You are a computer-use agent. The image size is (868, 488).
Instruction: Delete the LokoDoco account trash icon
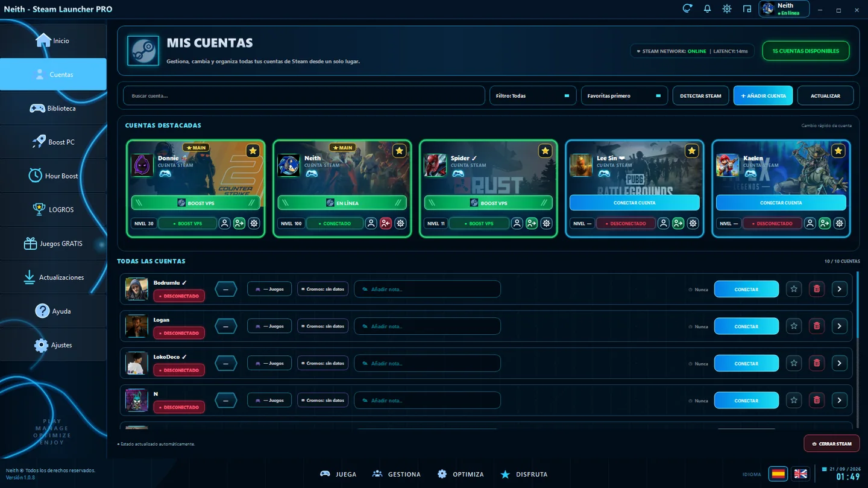[817, 363]
